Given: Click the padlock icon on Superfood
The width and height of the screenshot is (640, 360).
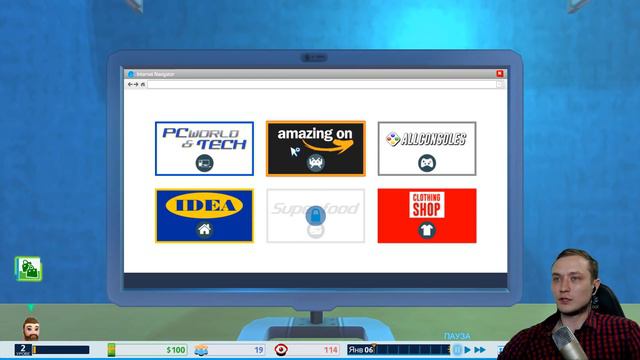Looking at the screenshot, I should point(316,215).
